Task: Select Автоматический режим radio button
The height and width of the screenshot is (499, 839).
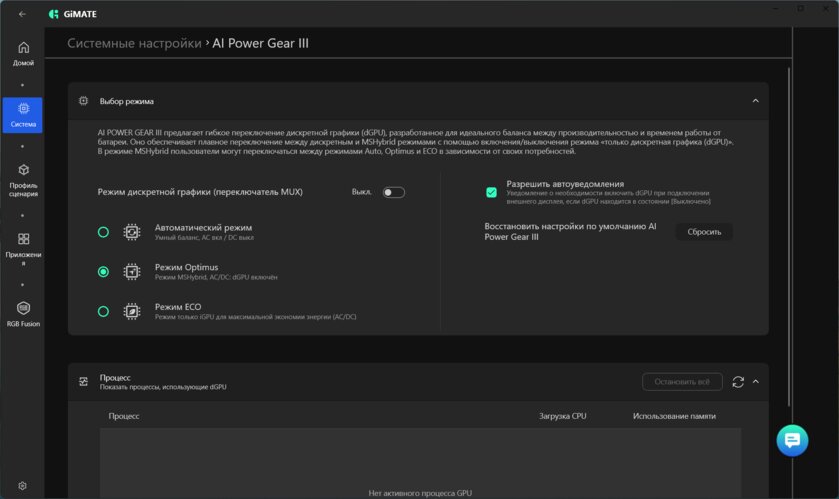Action: 103,232
